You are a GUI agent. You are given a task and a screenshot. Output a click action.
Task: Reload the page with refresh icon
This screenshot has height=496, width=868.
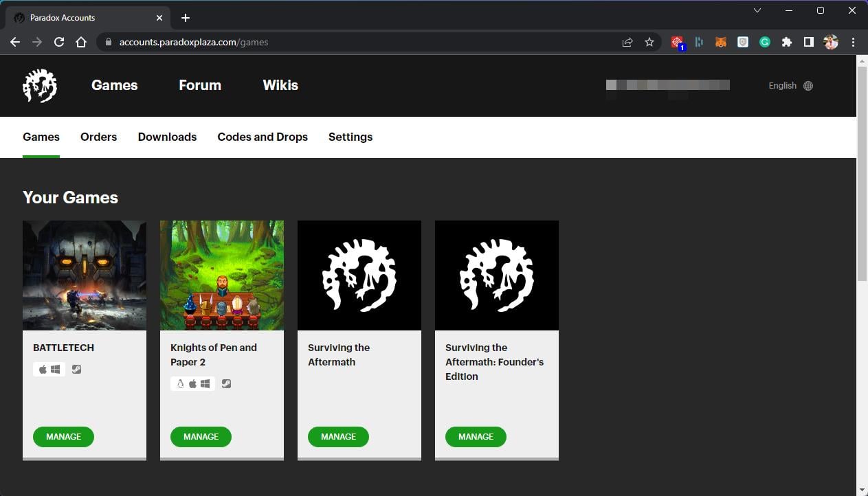pos(59,42)
